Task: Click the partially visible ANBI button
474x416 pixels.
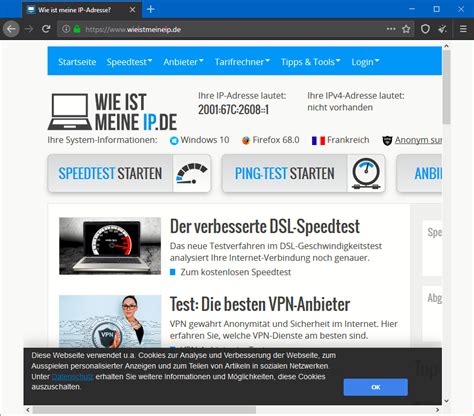Action: (419, 173)
